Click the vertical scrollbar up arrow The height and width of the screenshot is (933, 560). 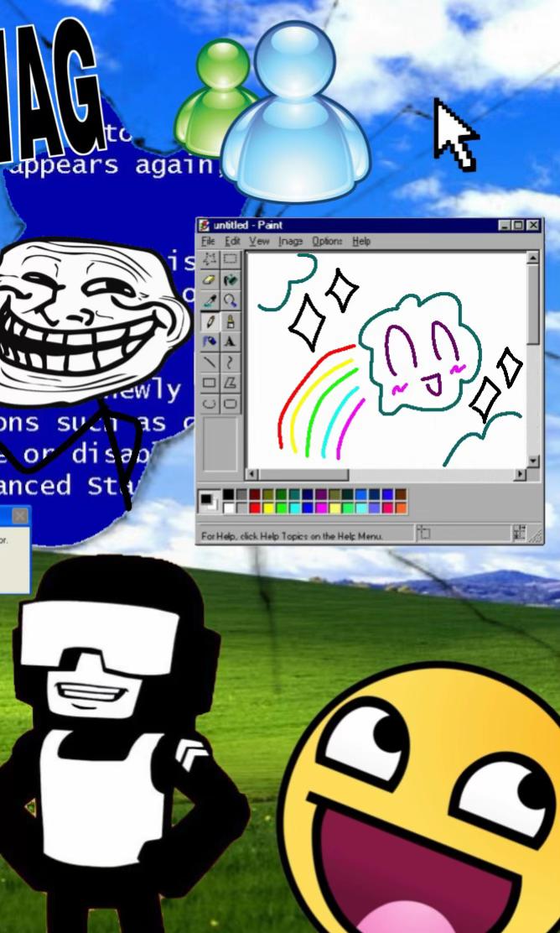point(532,258)
